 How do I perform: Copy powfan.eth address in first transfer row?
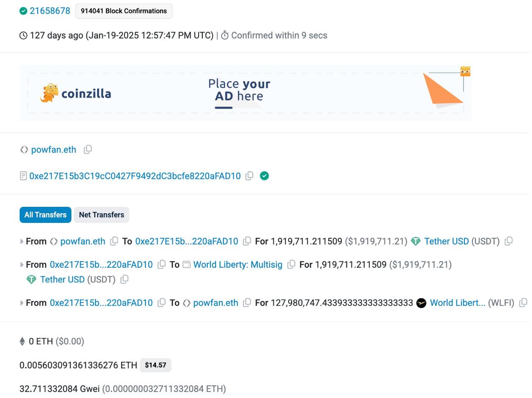pos(114,241)
